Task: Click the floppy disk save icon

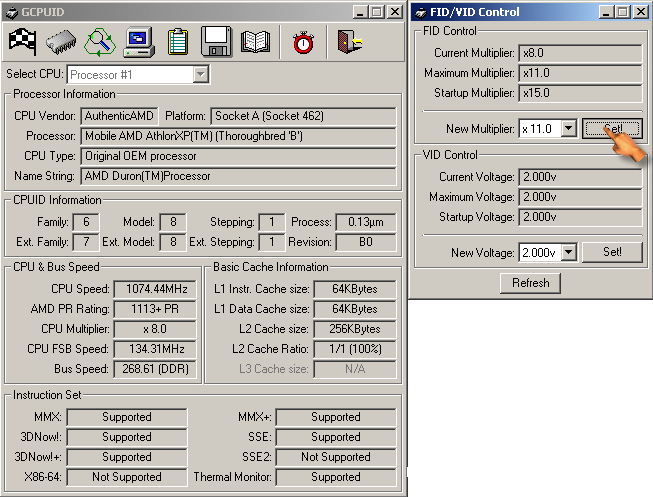Action: [x=216, y=42]
